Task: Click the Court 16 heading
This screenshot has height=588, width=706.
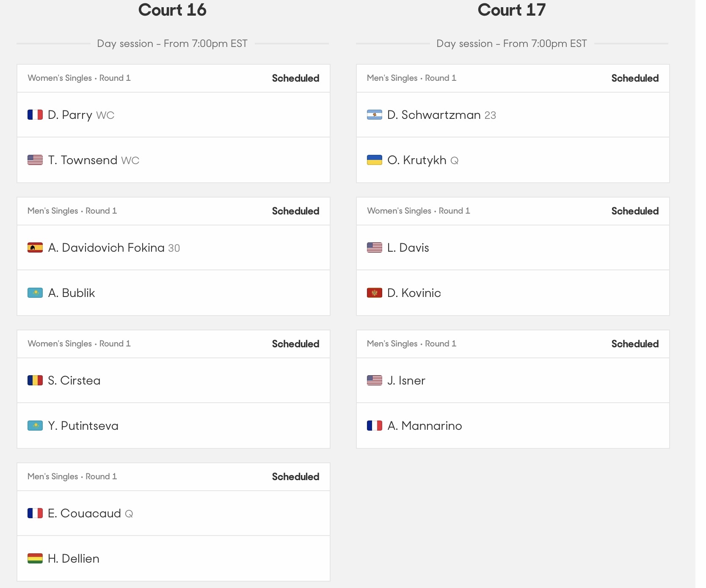Action: click(172, 10)
